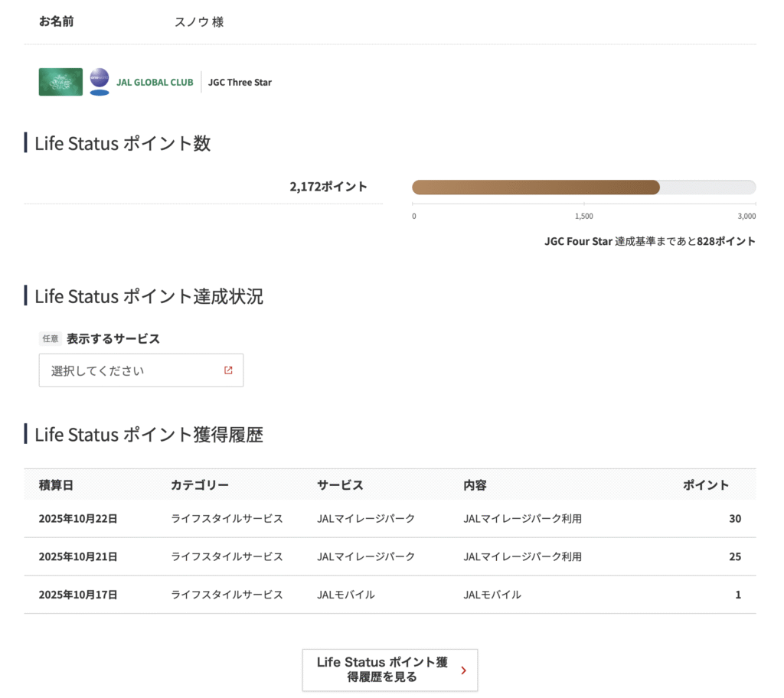The height and width of the screenshot is (698, 784).
Task: Select the 2025年10月21日 history row date
Action: coord(78,556)
